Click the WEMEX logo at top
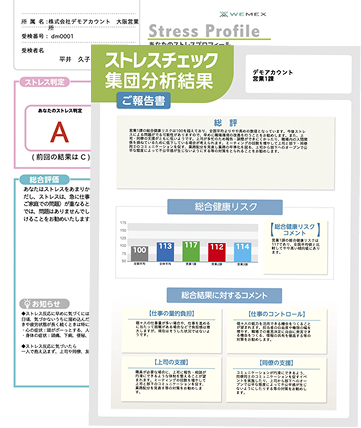Image resolution: width=361 pixels, height=428 pixels. [243, 14]
